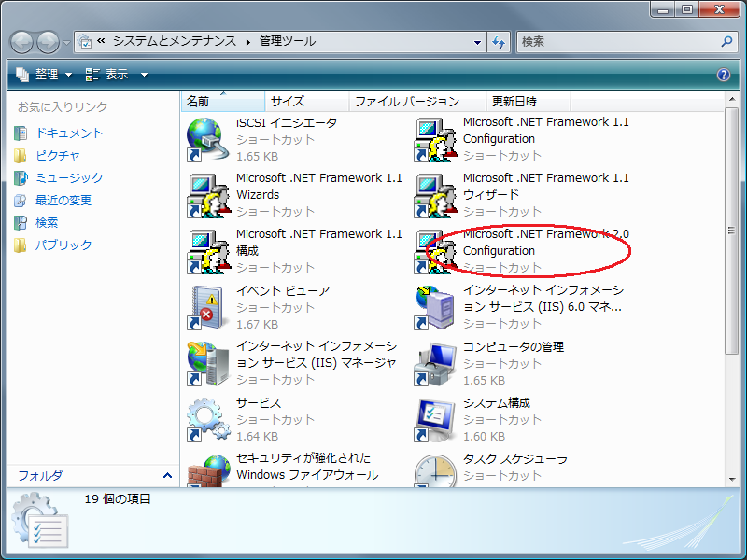Click the 19 個の項目 status text

(x=118, y=498)
